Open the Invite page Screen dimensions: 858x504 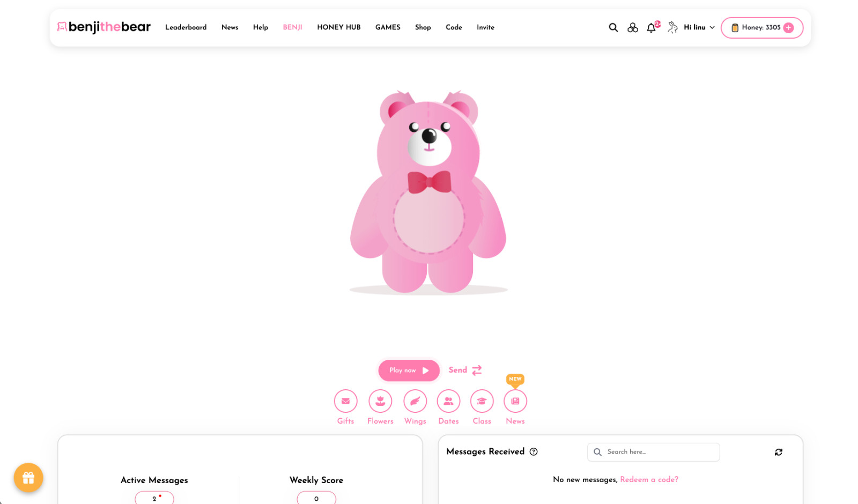(x=485, y=27)
